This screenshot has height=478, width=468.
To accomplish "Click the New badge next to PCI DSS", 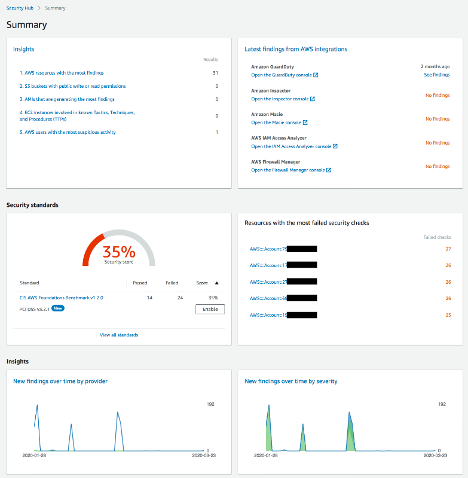I will 58,308.
